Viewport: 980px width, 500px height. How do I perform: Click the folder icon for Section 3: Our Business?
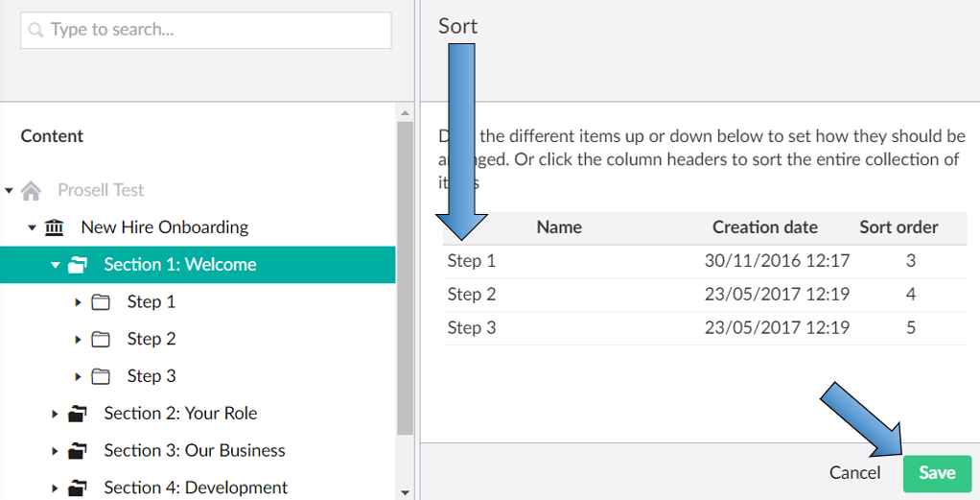pos(78,451)
